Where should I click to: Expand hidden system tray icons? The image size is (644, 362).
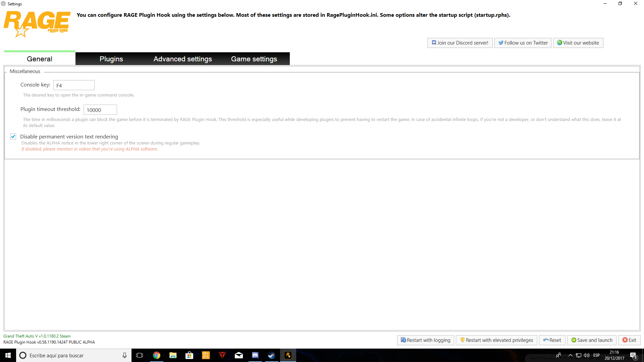click(x=570, y=355)
